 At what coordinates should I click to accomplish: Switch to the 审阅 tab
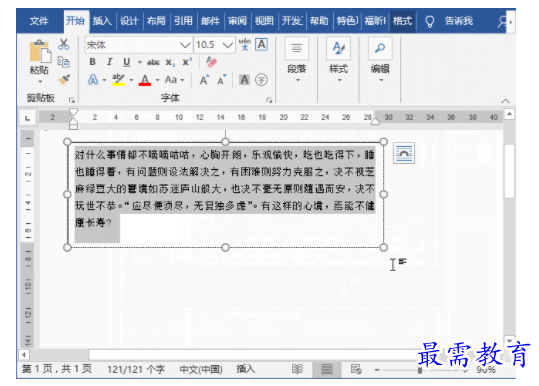[237, 21]
